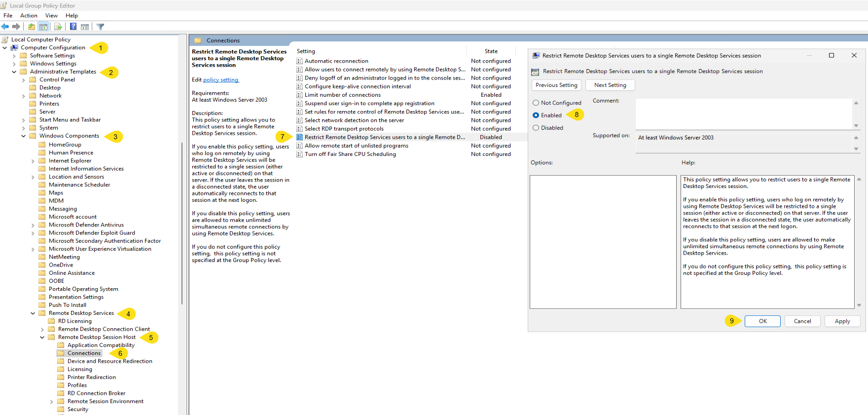
Task: Select the Not Configured radio button
Action: (x=536, y=103)
